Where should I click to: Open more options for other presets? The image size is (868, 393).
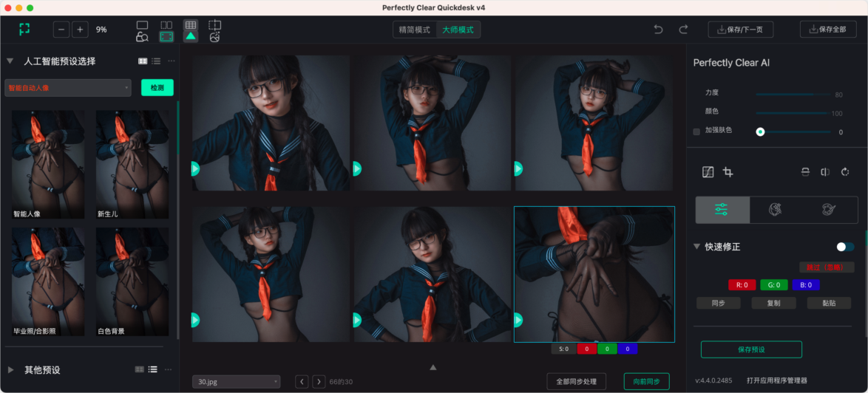point(169,369)
